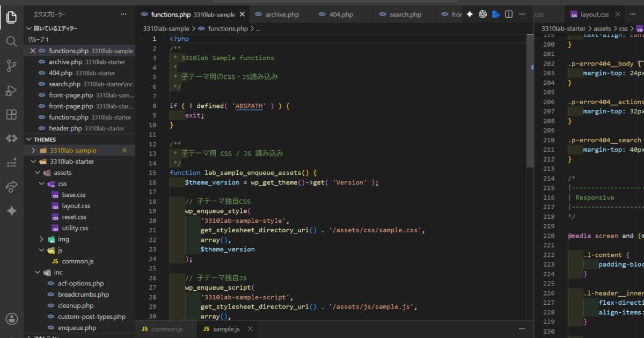644x338 pixels.
Task: Collapse the js folder
Action: click(41, 251)
